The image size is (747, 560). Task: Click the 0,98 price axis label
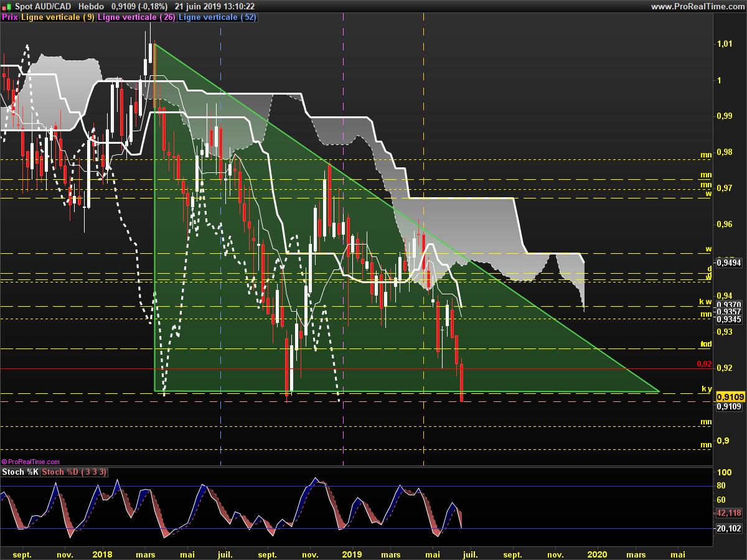[x=725, y=152]
